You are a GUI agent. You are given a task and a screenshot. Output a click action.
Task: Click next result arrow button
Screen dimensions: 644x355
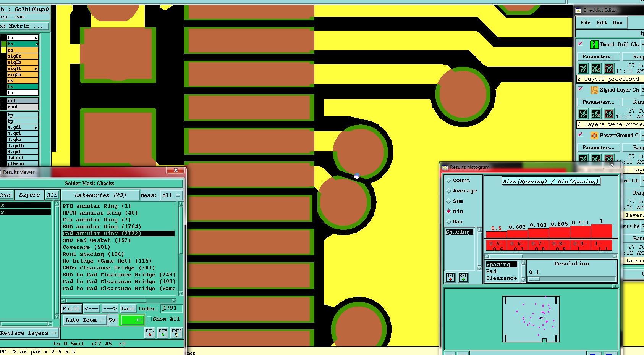[x=110, y=308]
